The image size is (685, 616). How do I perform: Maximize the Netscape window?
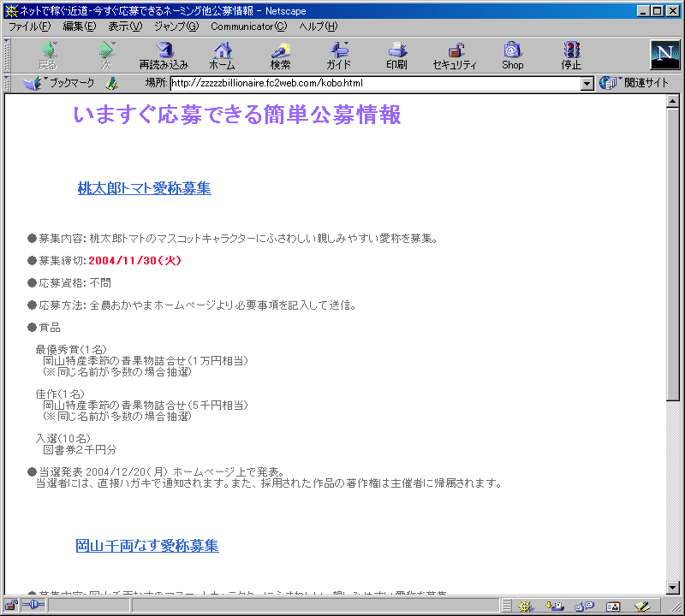[x=657, y=11]
